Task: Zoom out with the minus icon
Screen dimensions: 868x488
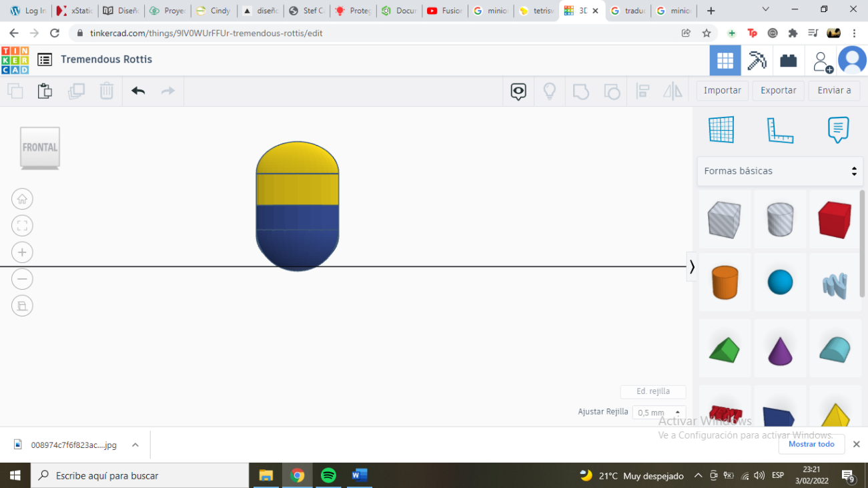Action: (22, 279)
